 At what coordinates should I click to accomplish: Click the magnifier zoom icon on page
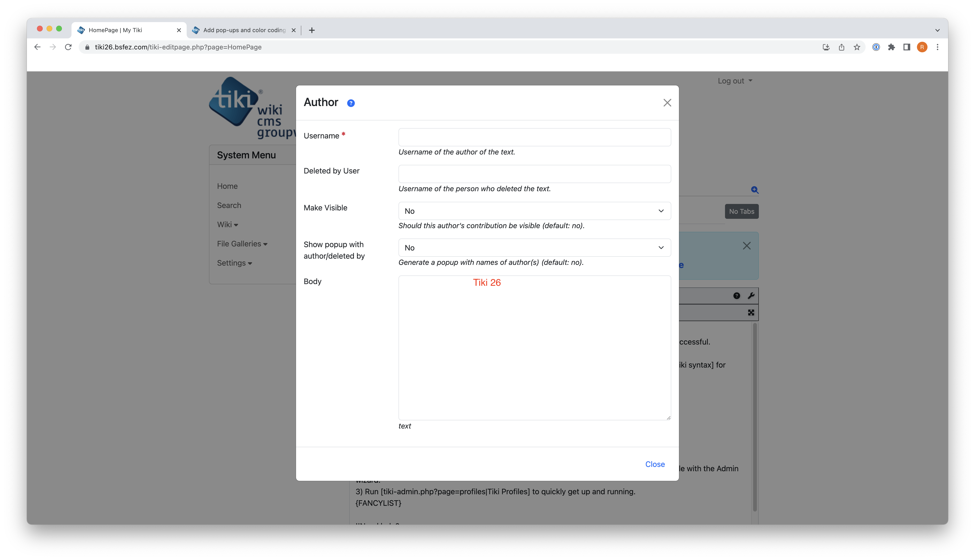754,190
